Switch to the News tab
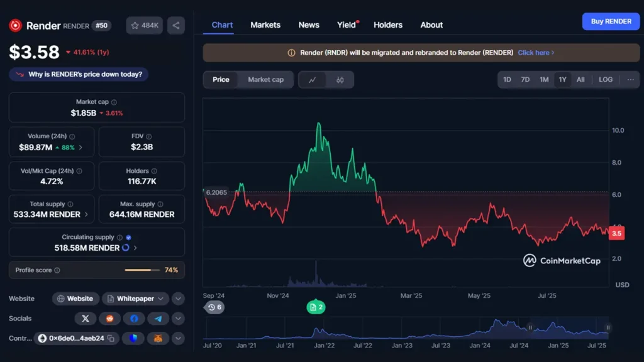Viewport: 644px width, 362px height. point(309,25)
